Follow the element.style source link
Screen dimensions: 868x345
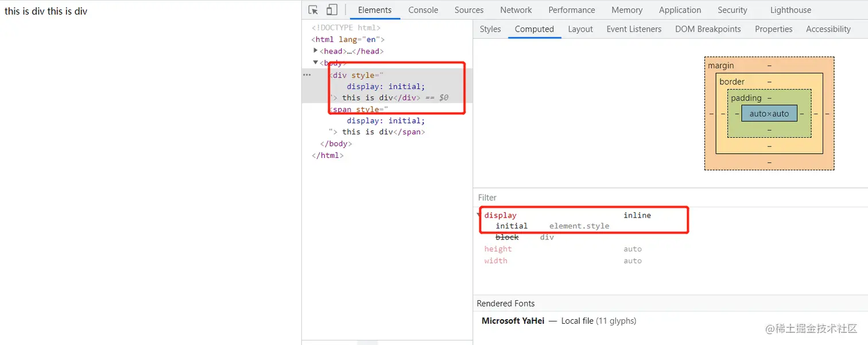coord(579,226)
